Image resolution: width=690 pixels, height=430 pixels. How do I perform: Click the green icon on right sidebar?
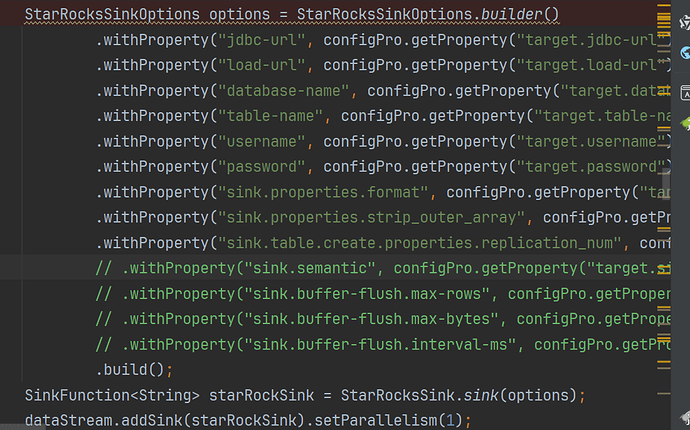click(x=685, y=124)
